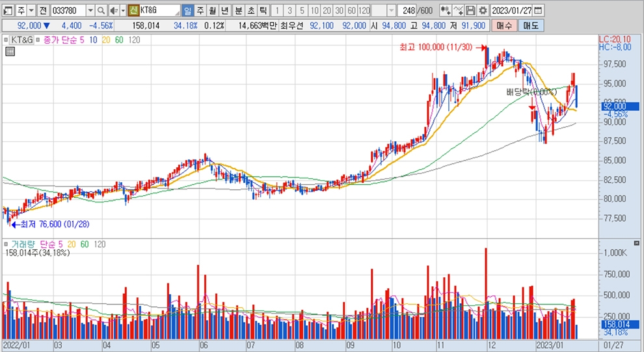Screen dimensions: 644x352
Task: Expand the dropdown after the 120 interval
Action: click(391, 10)
